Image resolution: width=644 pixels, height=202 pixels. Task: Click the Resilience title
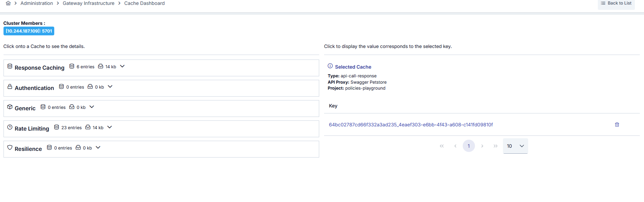[x=28, y=149]
